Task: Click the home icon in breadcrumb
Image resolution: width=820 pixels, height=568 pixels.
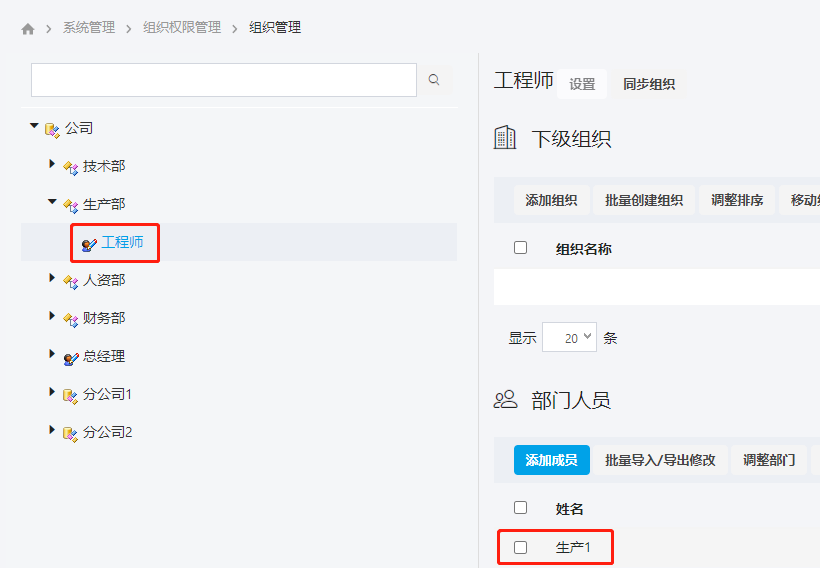Action: click(x=28, y=29)
